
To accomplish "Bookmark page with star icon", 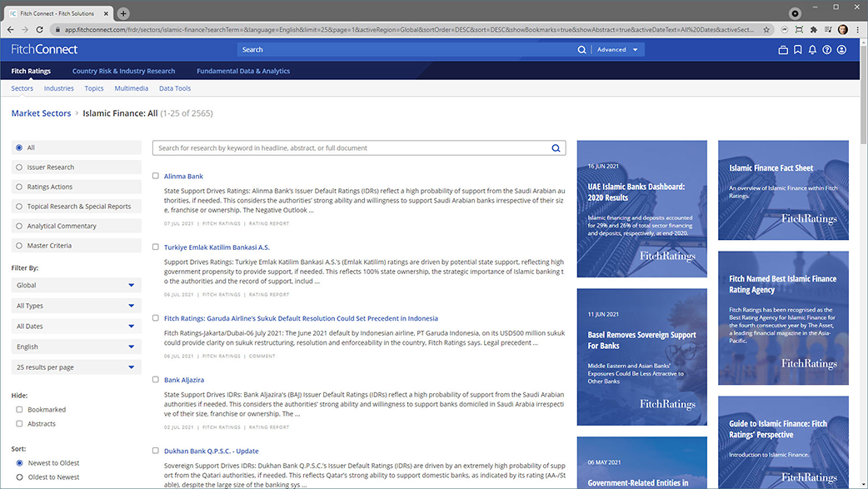I will 766,29.
